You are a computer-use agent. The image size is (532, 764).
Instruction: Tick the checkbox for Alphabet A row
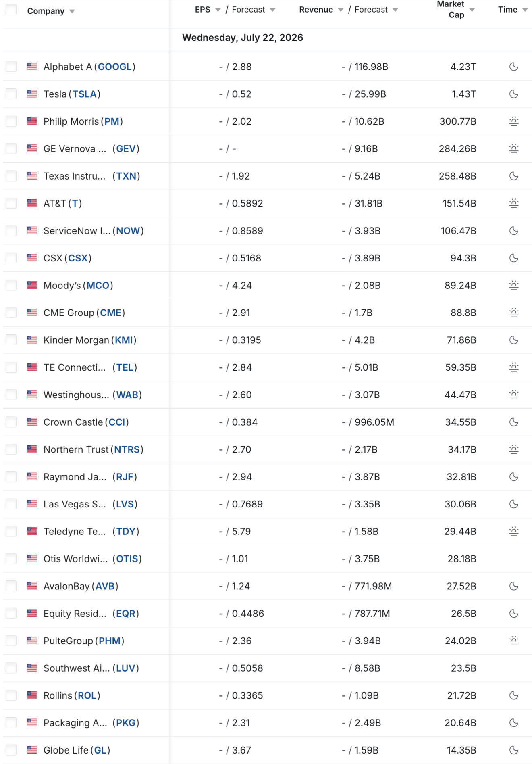coord(11,67)
